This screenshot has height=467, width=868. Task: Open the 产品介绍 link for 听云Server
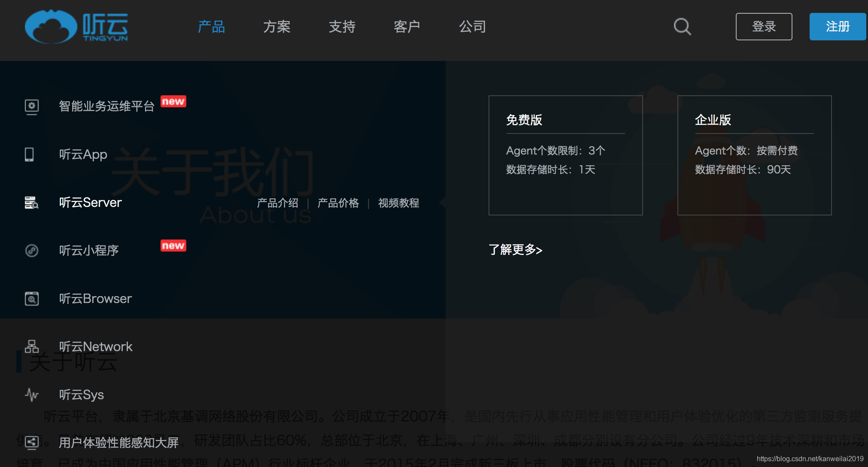click(277, 203)
